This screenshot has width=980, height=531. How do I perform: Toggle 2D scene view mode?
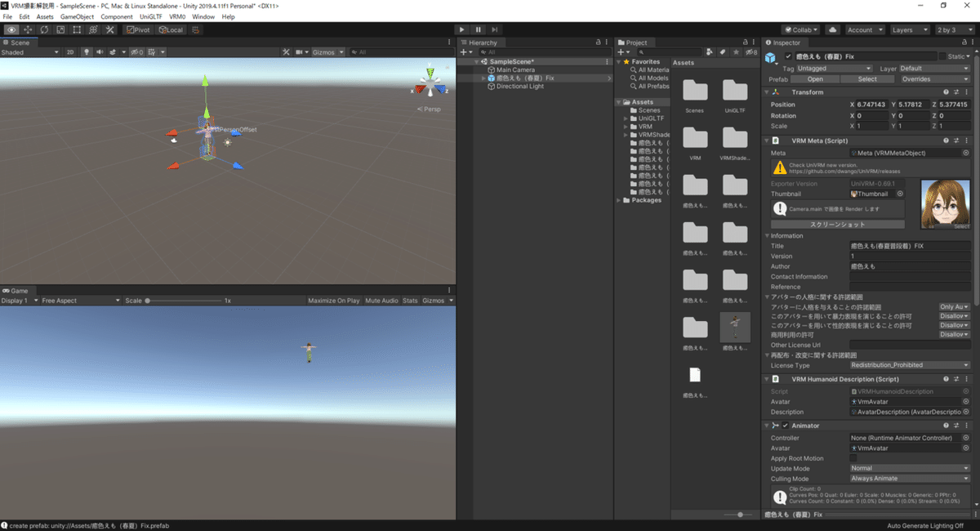pos(70,52)
